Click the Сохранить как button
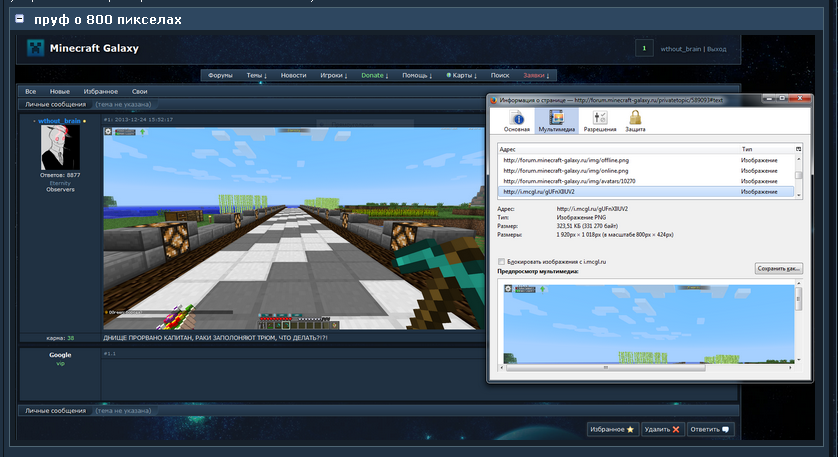This screenshot has height=457, width=838. coord(778,268)
